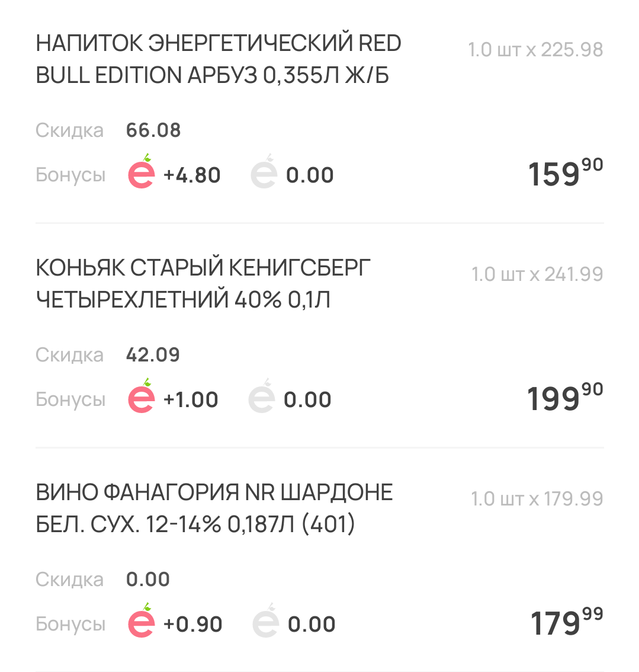Click the Скидка label on the wine item
This screenshot has height=672, width=639.
(69, 580)
